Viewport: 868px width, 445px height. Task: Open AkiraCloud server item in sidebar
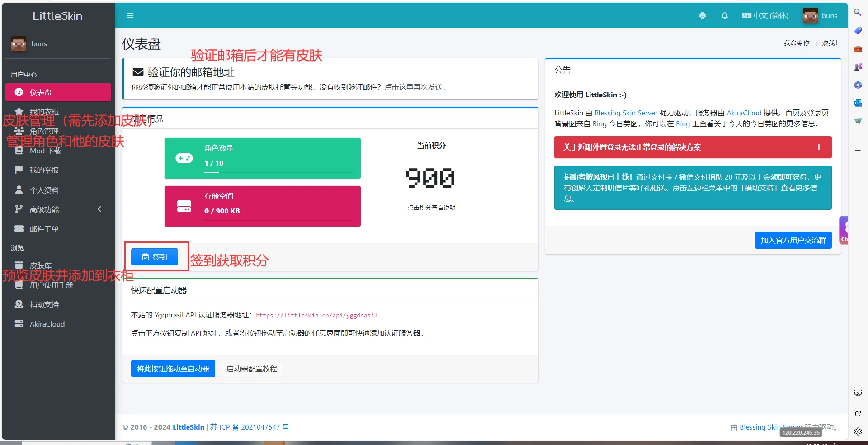pos(47,324)
